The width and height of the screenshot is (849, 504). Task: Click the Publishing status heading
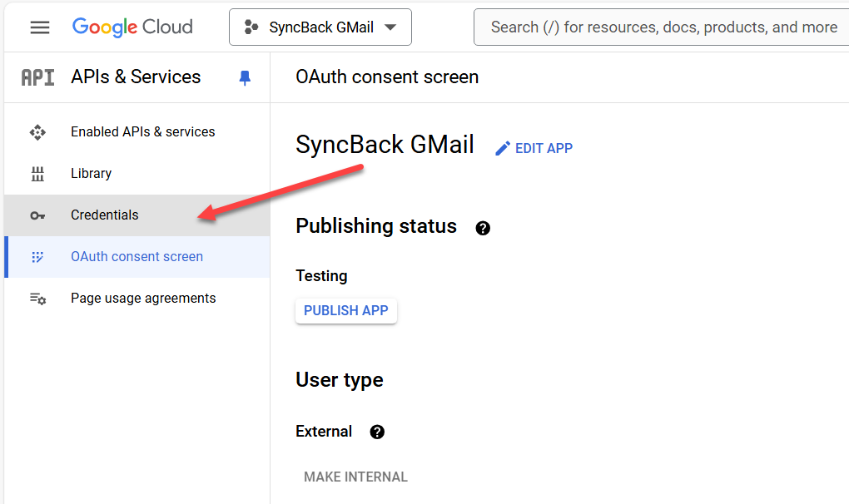(376, 226)
